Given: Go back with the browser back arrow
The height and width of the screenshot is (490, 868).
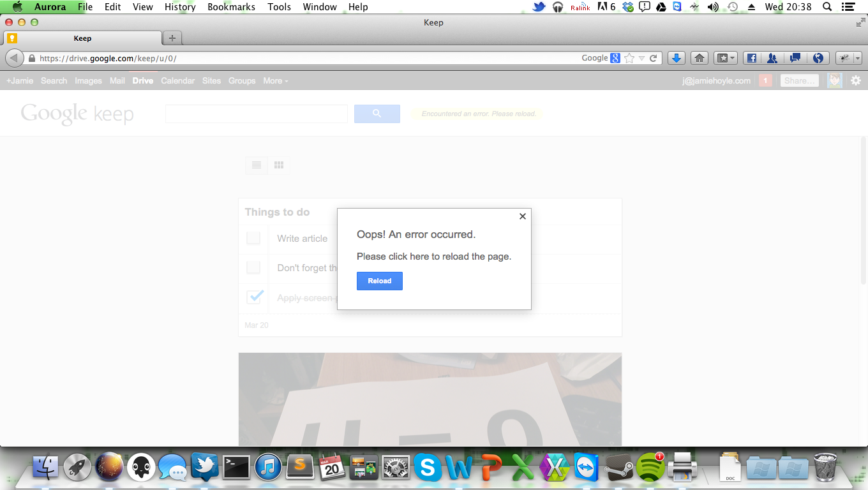Looking at the screenshot, I should (x=15, y=58).
